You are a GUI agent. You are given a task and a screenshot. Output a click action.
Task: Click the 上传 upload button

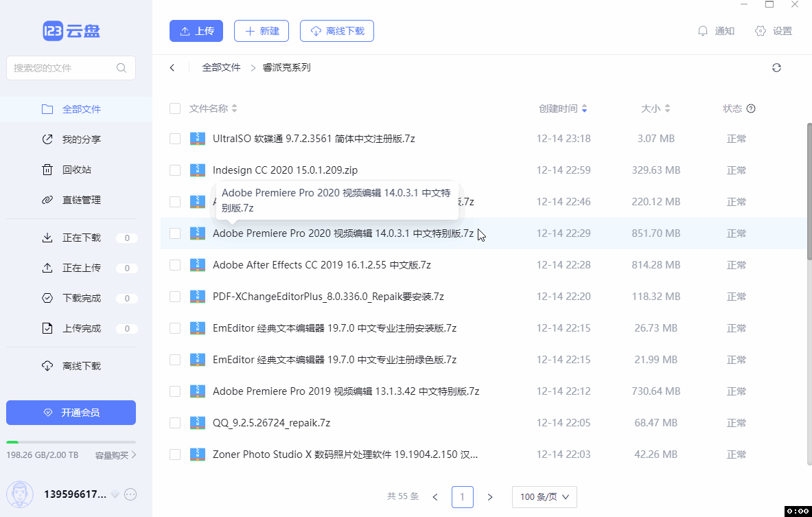point(196,31)
